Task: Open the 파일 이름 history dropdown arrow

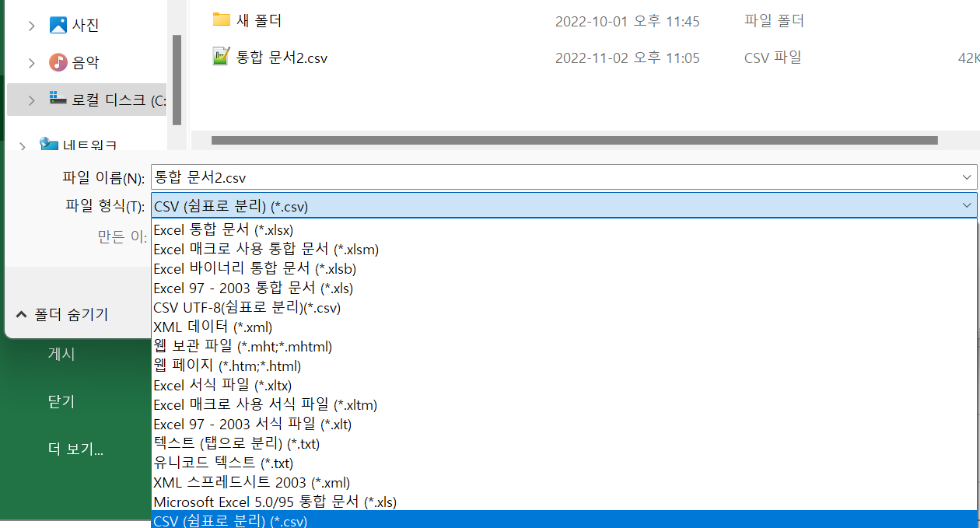Action: [967, 177]
